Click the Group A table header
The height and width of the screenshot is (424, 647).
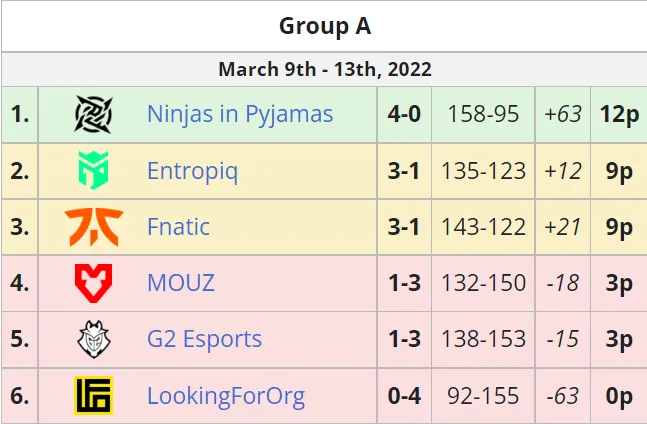coord(325,26)
